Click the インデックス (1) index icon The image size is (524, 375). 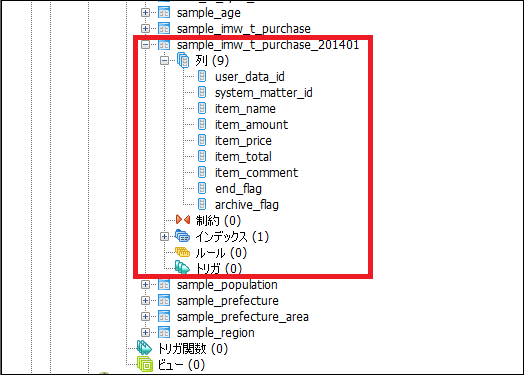click(x=182, y=236)
